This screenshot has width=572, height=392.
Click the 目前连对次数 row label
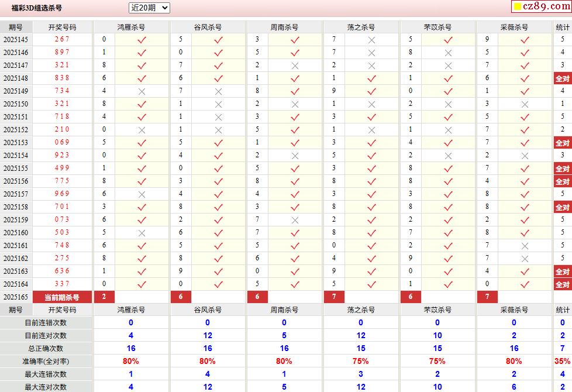(x=46, y=335)
